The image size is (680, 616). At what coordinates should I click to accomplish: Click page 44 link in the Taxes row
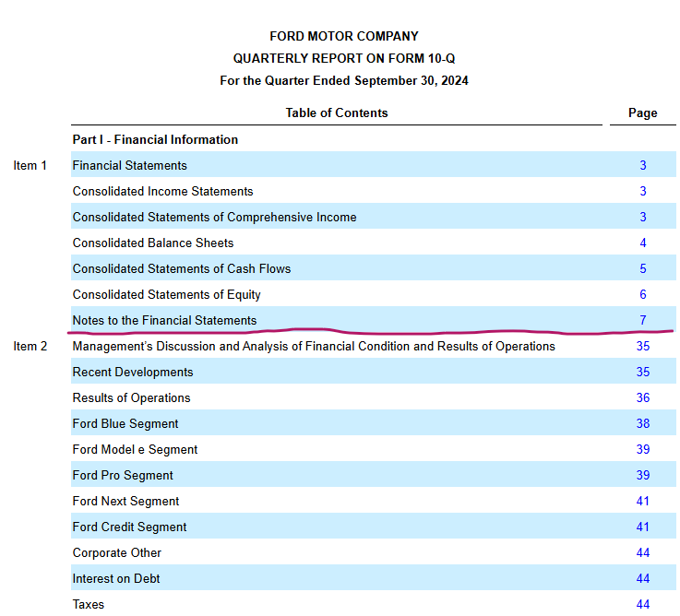point(643,604)
